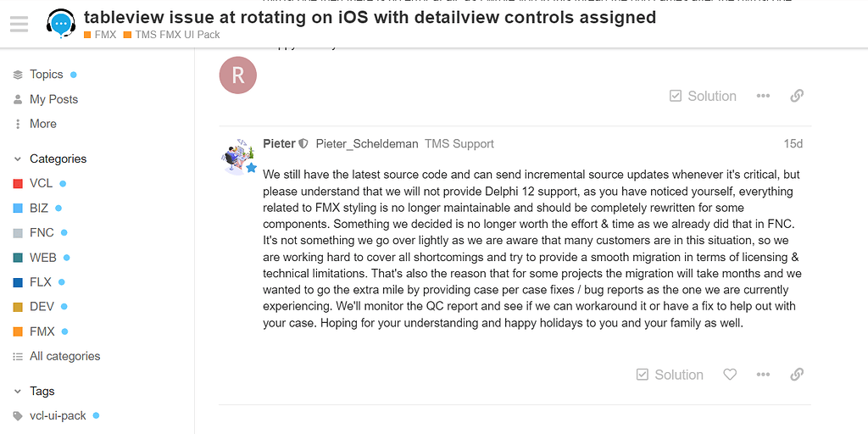Mark Pieter's post as Solution
This screenshot has width=868, height=434.
670,375
